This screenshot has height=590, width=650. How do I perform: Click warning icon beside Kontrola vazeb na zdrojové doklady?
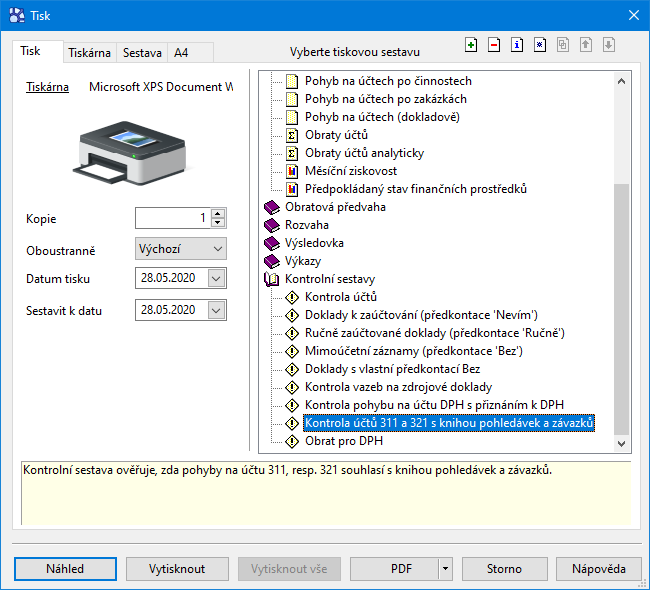[x=292, y=388]
